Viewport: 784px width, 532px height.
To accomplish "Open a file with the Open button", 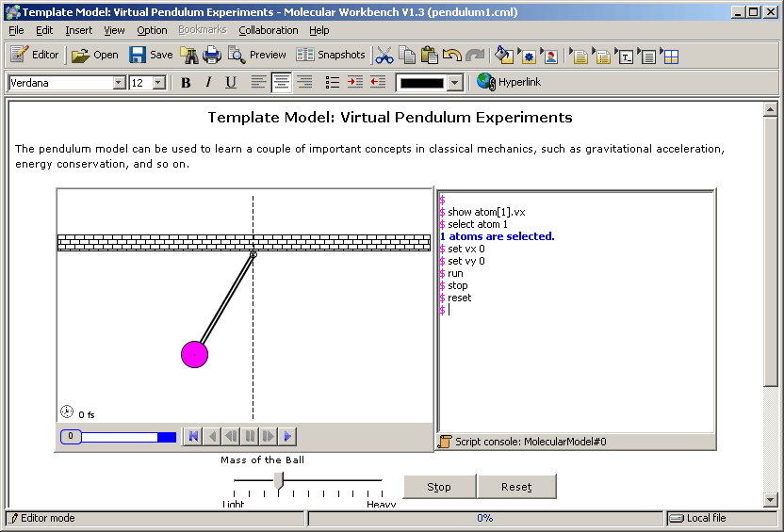I will (x=95, y=55).
